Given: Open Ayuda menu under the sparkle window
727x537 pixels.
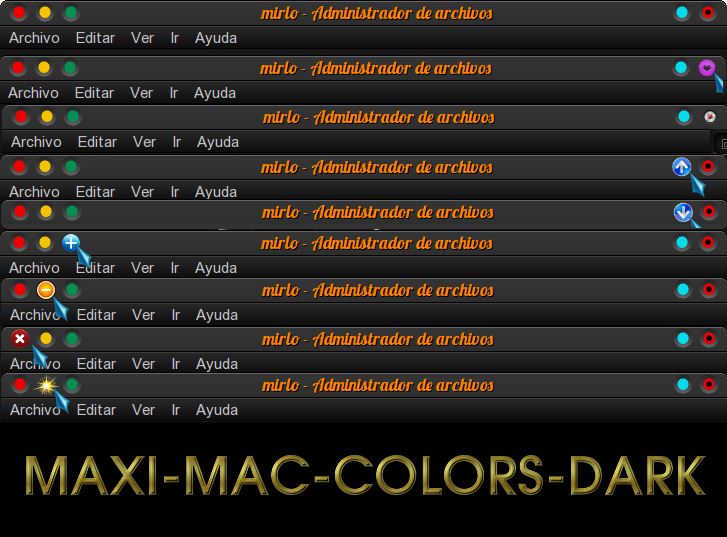Looking at the screenshot, I should [x=217, y=411].
